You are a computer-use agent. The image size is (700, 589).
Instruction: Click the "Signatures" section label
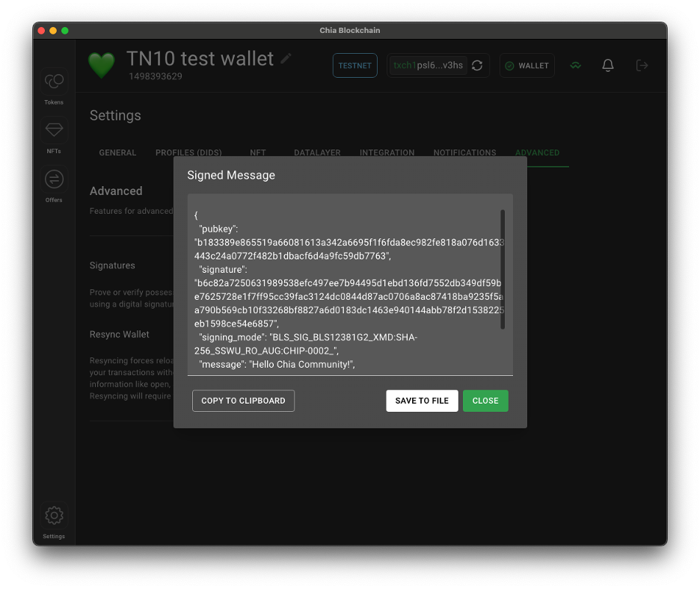[x=112, y=265]
